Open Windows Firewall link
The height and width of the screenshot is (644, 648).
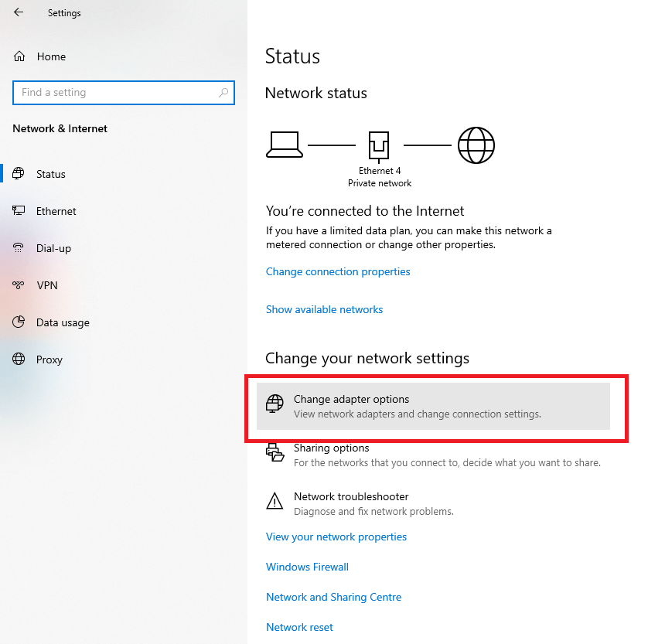[x=307, y=567]
